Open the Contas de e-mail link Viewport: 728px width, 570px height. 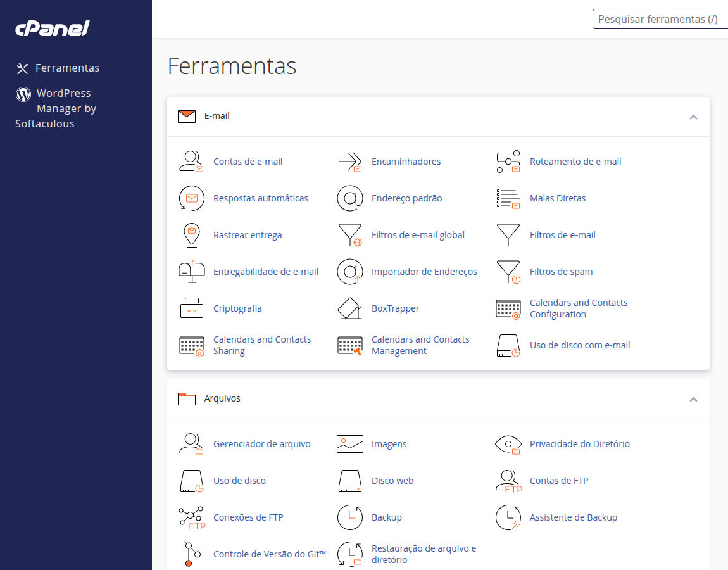pyautogui.click(x=248, y=161)
